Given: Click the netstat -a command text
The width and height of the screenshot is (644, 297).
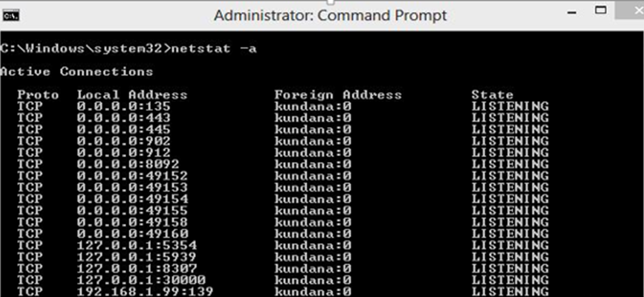Looking at the screenshot, I should 214,49.
